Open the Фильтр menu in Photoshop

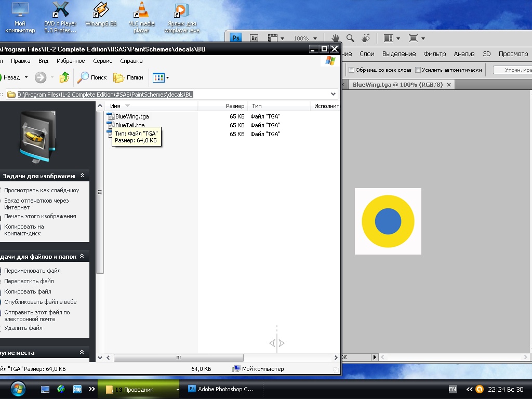435,54
